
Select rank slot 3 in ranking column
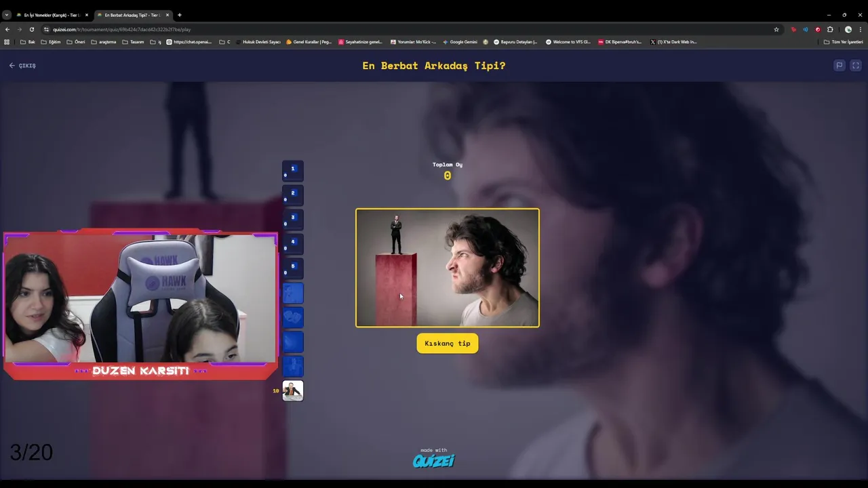[x=293, y=220]
